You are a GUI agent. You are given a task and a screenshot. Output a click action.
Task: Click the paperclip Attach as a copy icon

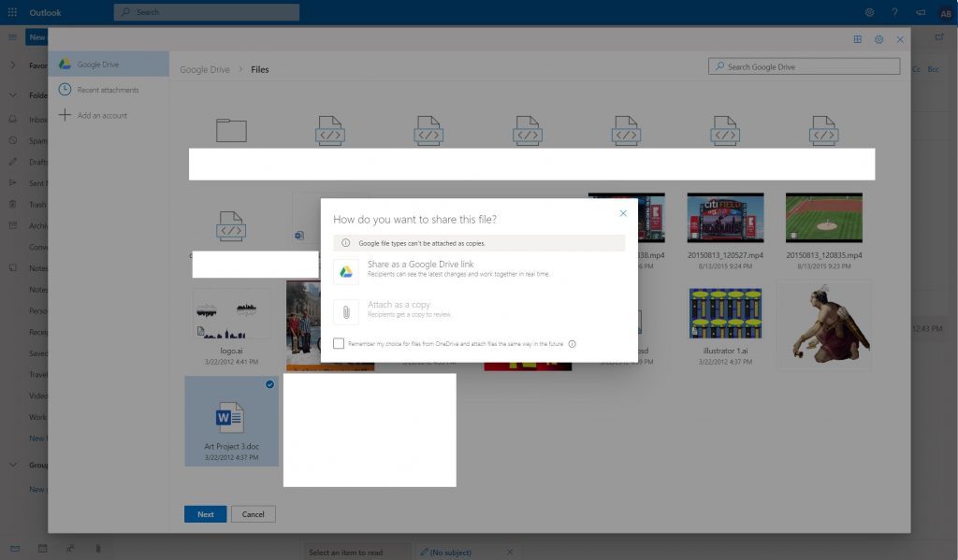click(x=346, y=311)
